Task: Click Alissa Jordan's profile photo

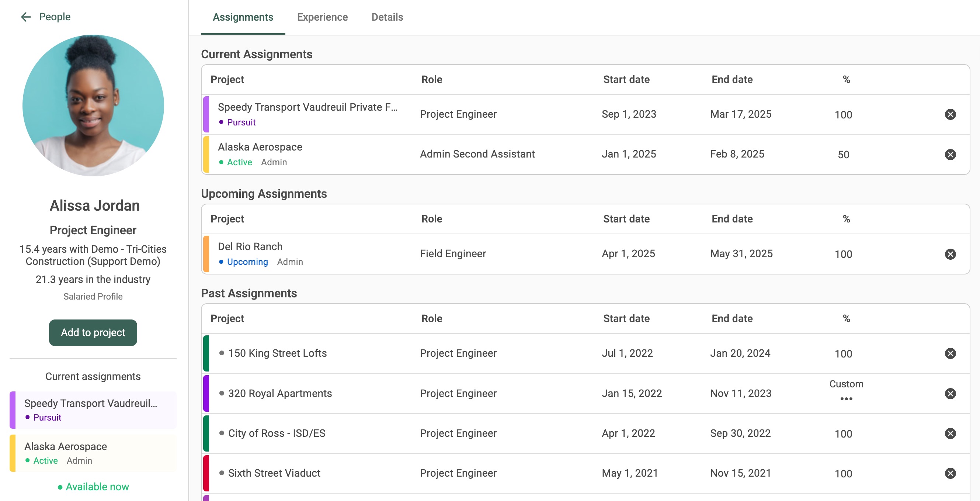Action: [93, 106]
